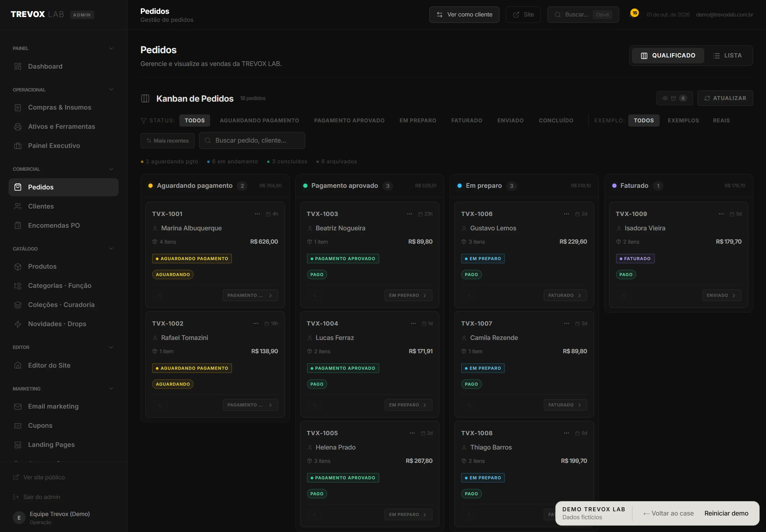Toggle archived orders visibility showing 6

coord(674,98)
